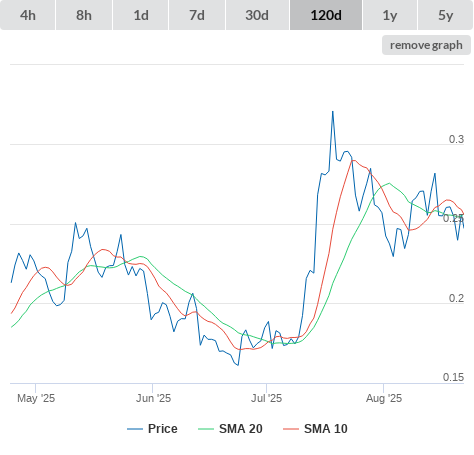This screenshot has height=455, width=474.
Task: Click the Aug '25 axis label
Action: click(384, 398)
